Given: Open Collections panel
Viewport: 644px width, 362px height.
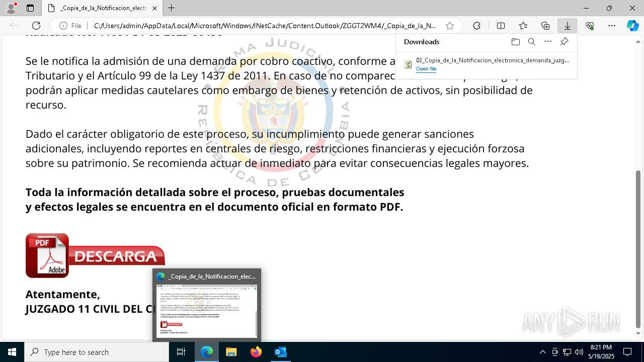Looking at the screenshot, I should tap(545, 26).
